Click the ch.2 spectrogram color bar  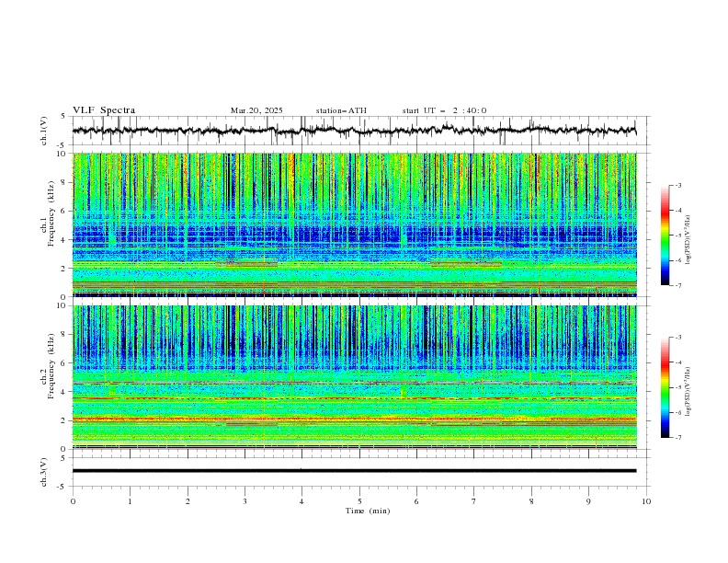[665, 387]
